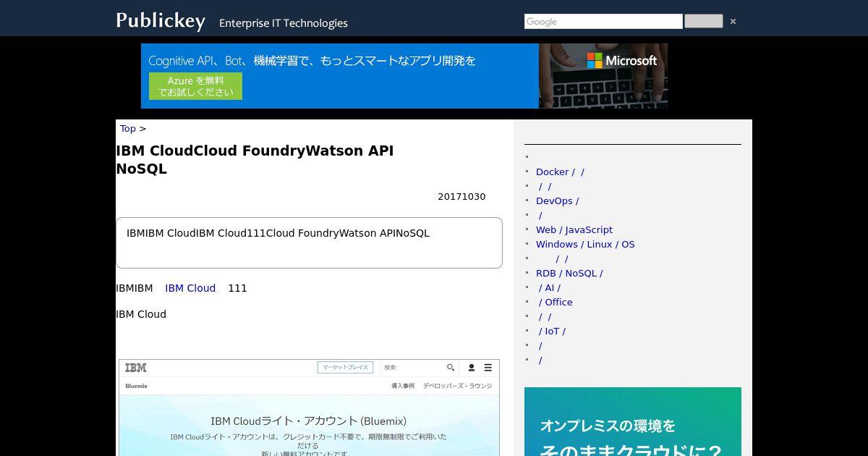Open the on-premises to cloud sidebar ad
Viewport: 868px width, 456px height.
point(633,421)
